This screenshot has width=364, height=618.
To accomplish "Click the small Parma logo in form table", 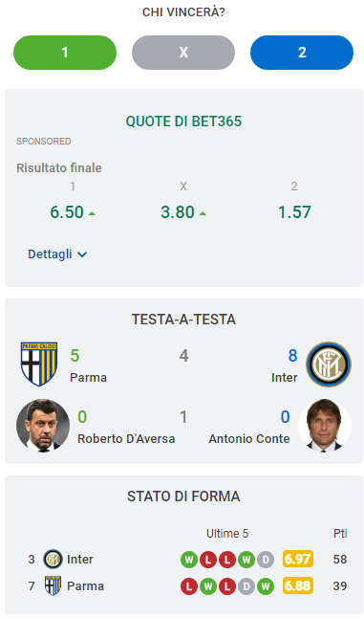I will (x=53, y=585).
